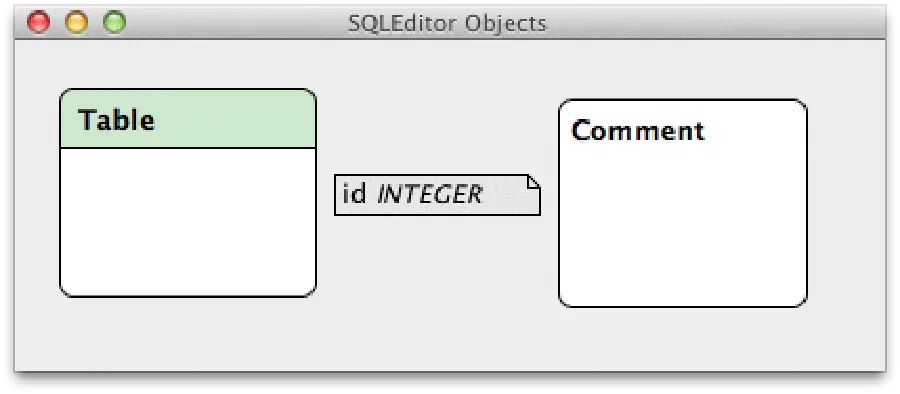Click the bottom rounded edge of Table object
Screen dimensions: 900x394
tap(188, 296)
